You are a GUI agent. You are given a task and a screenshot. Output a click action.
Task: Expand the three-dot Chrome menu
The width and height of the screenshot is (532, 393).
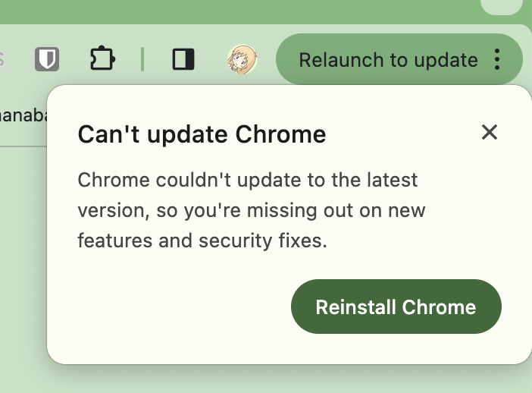(498, 59)
